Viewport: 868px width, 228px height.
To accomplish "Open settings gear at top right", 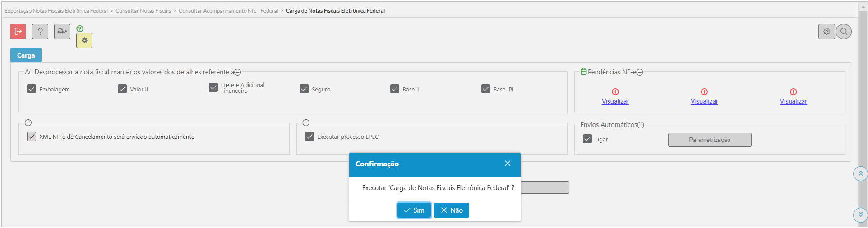I will tap(826, 32).
